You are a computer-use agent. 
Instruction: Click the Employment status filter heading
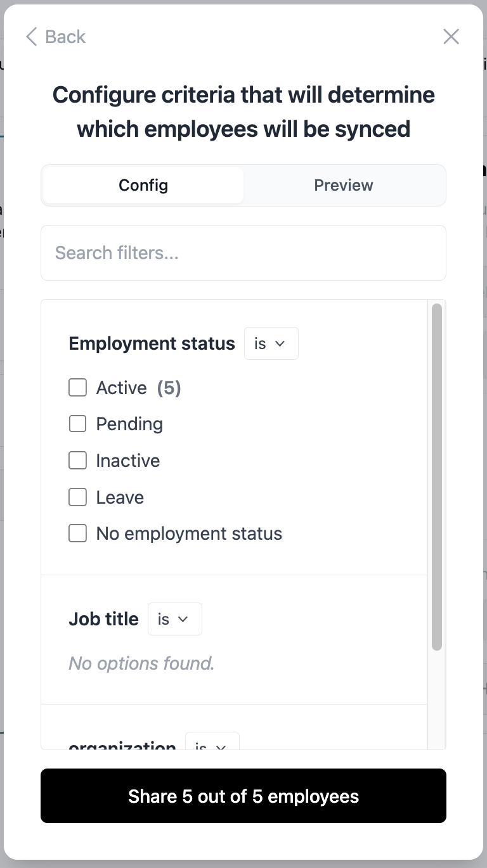(152, 343)
